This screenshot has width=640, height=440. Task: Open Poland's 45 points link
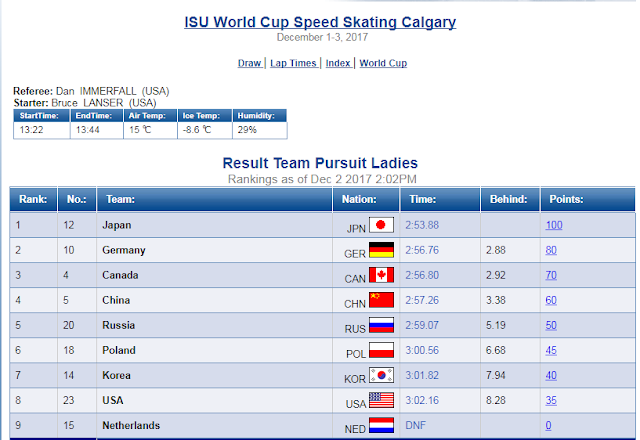tap(551, 350)
